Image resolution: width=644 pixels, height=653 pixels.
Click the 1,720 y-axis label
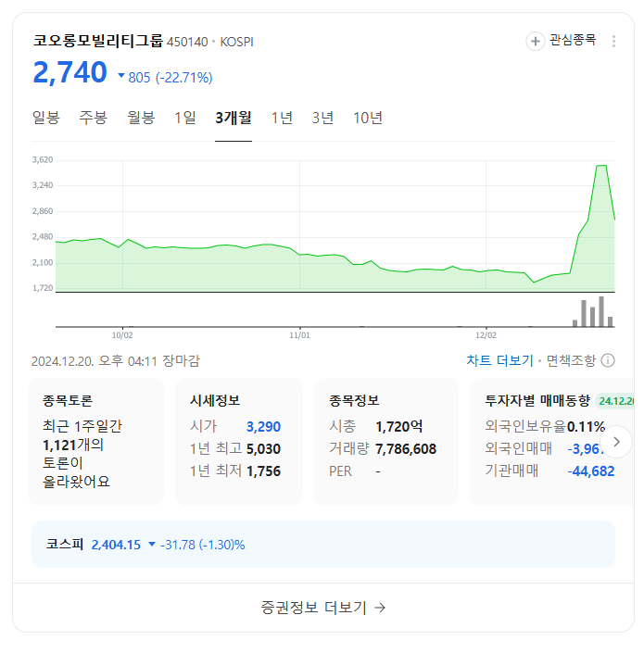coord(43,288)
